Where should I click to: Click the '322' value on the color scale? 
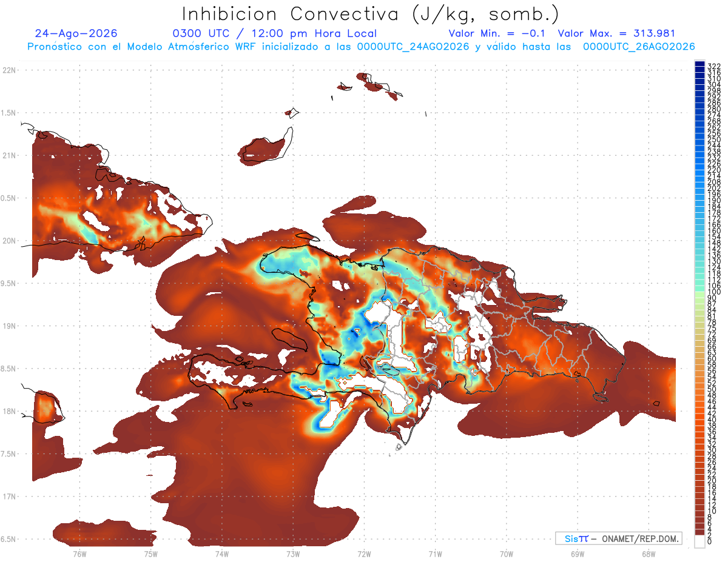click(x=714, y=66)
